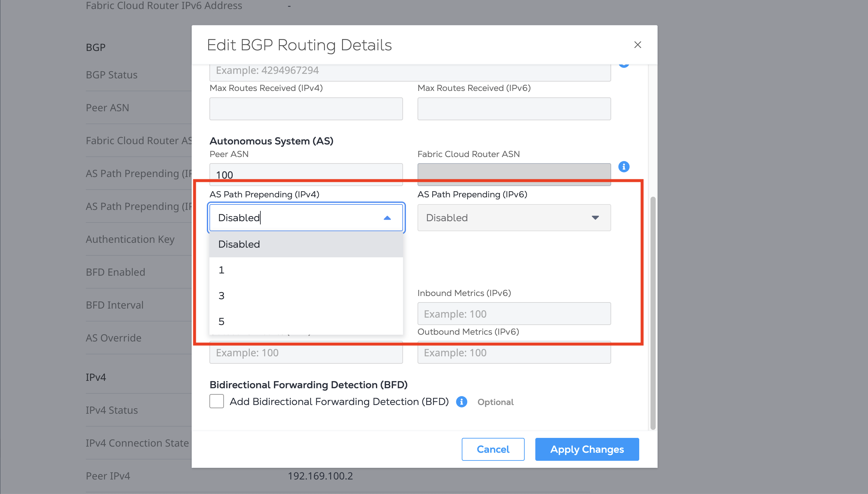This screenshot has width=868, height=494.
Task: Select option 1 in prepending list
Action: click(x=306, y=270)
